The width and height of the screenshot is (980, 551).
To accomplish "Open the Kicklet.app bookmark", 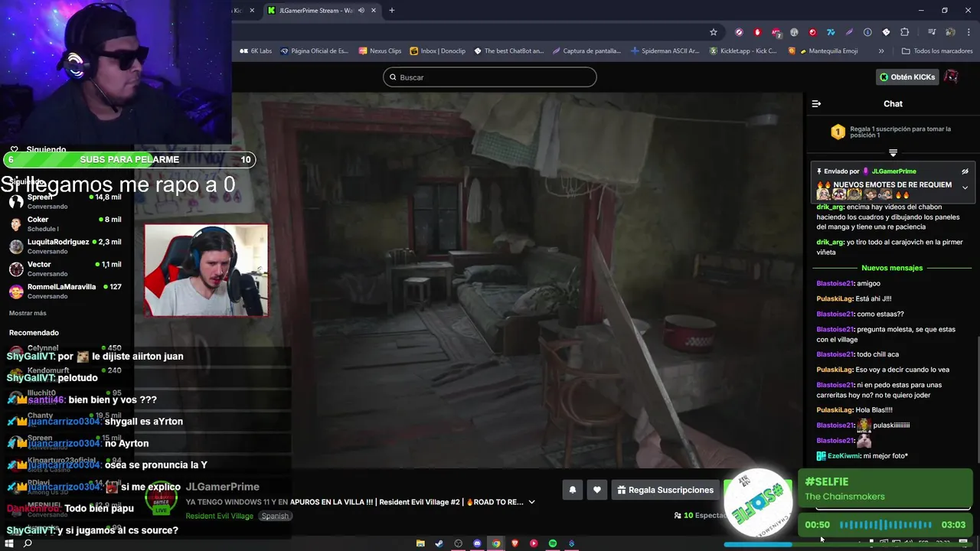I will [743, 51].
